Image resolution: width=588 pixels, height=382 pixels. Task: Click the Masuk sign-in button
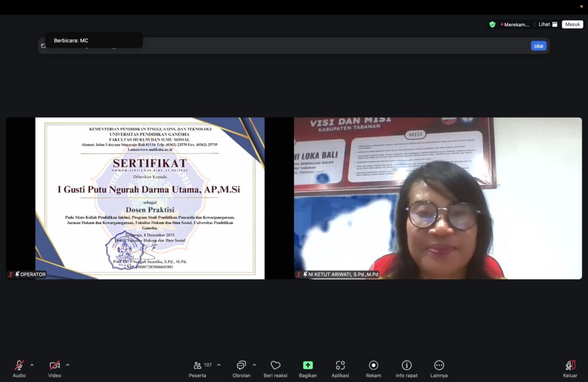[x=572, y=25]
